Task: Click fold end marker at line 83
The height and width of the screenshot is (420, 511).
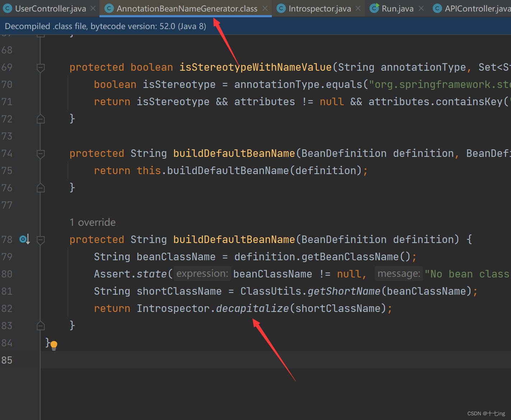Action: click(x=41, y=326)
